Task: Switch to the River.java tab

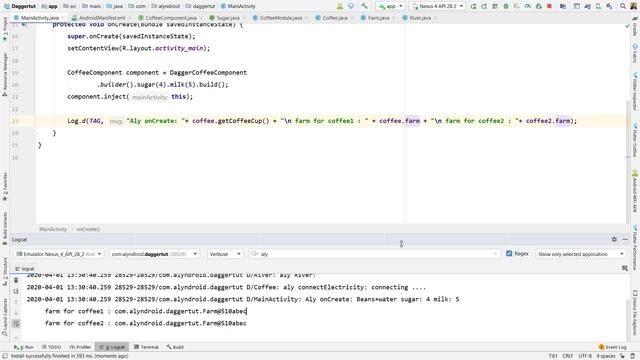Action: [x=420, y=18]
